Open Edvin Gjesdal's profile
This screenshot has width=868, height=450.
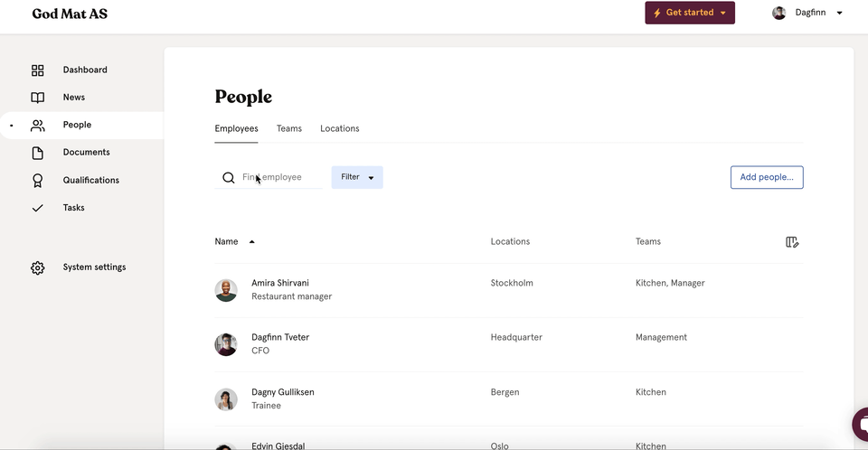[278, 445]
